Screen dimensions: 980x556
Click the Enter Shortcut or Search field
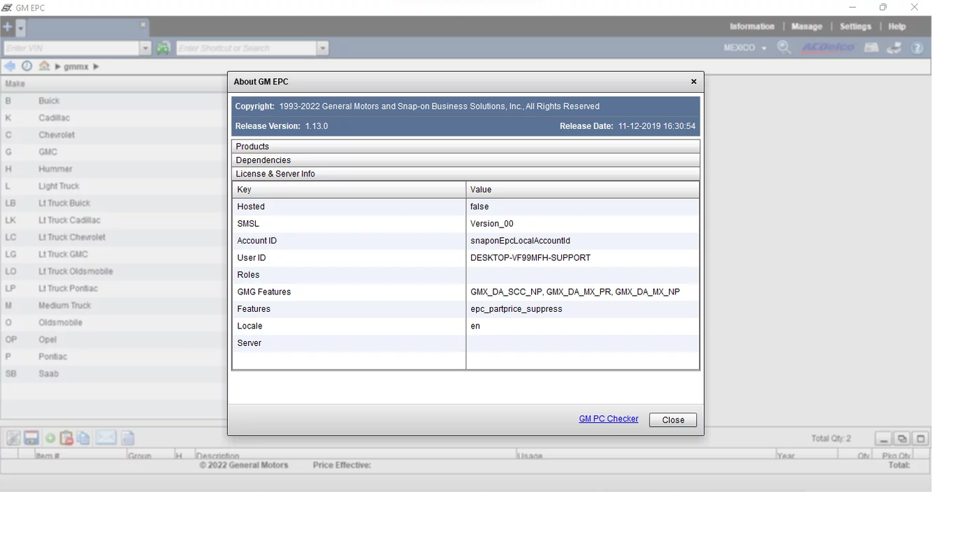pyautogui.click(x=246, y=48)
